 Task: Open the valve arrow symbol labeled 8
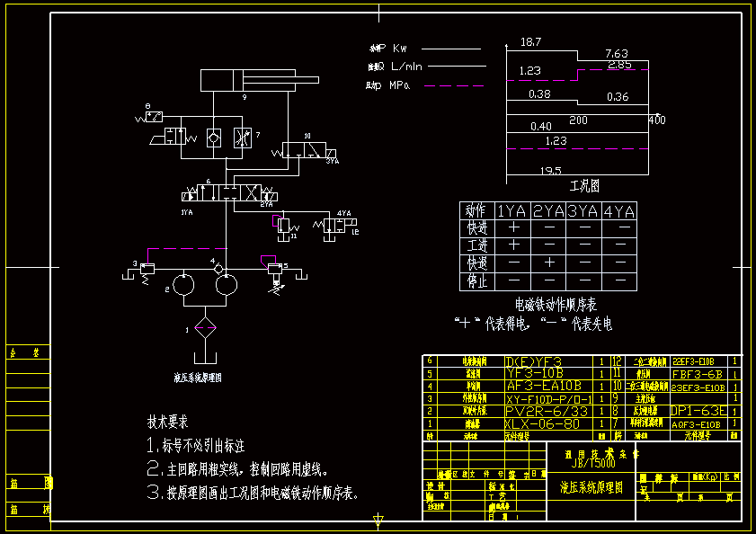click(x=153, y=116)
